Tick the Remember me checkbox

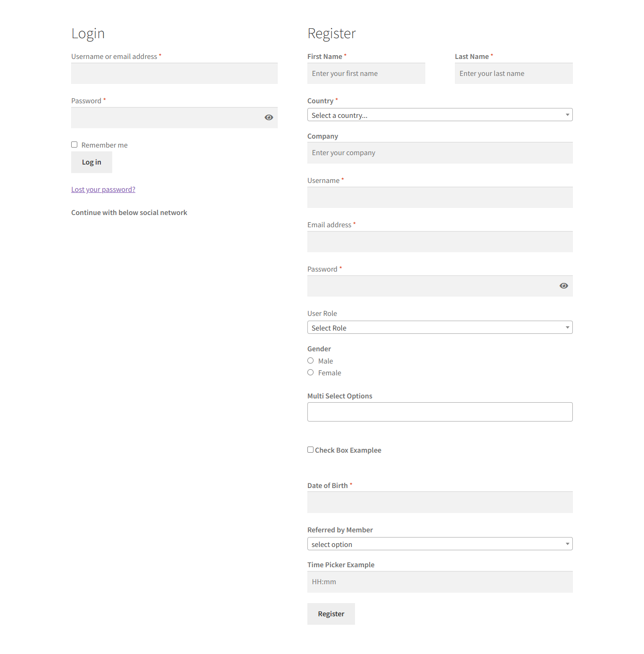coord(74,145)
